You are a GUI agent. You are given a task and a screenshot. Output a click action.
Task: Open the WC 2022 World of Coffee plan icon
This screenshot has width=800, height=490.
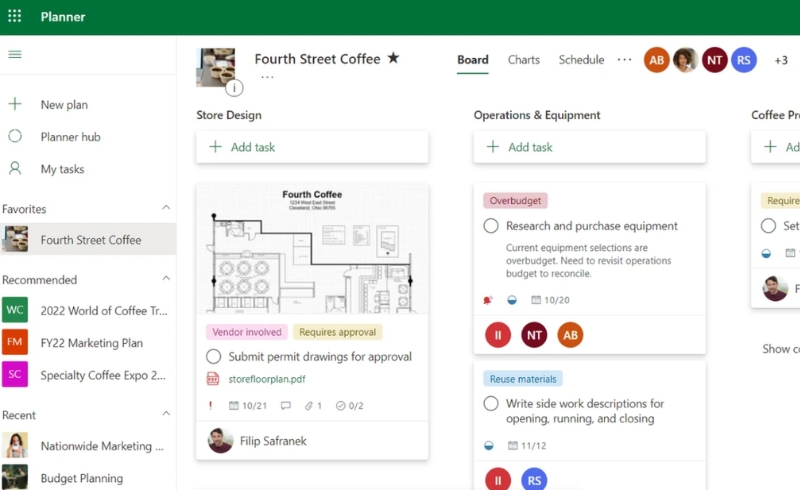tap(15, 310)
